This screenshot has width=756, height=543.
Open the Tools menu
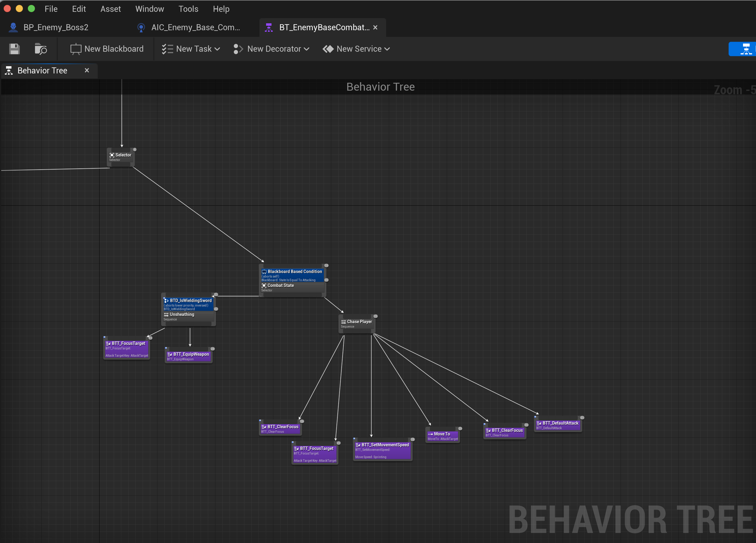[188, 9]
